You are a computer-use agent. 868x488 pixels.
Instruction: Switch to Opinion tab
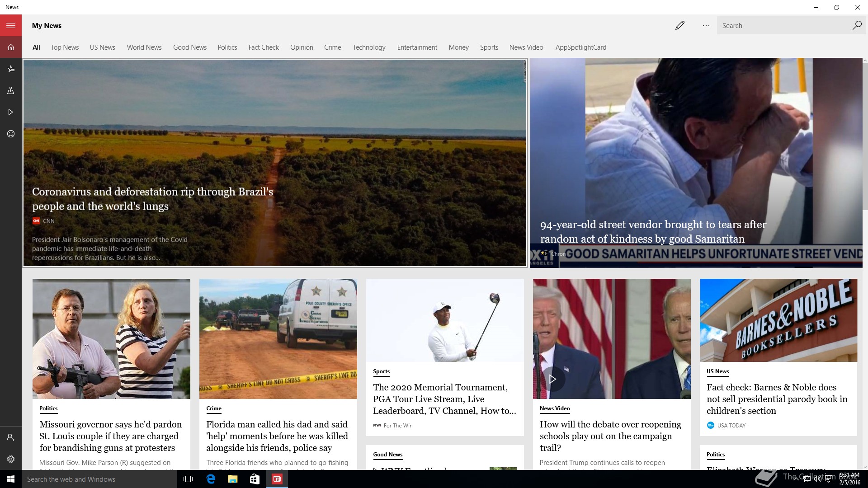pos(302,47)
